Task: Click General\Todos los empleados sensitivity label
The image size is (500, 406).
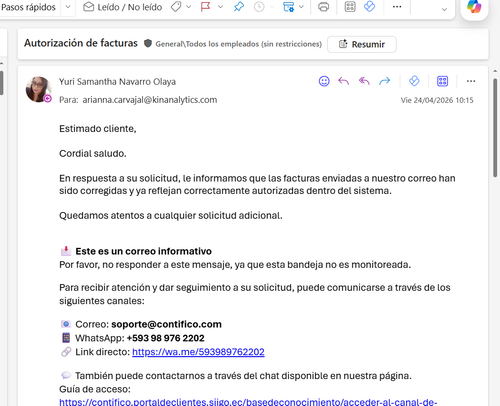Action: (x=239, y=44)
